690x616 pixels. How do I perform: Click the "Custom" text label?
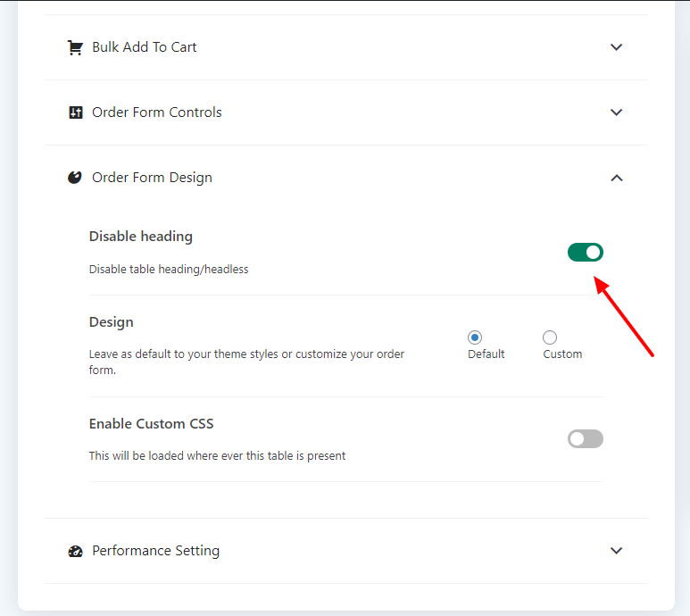(x=562, y=354)
